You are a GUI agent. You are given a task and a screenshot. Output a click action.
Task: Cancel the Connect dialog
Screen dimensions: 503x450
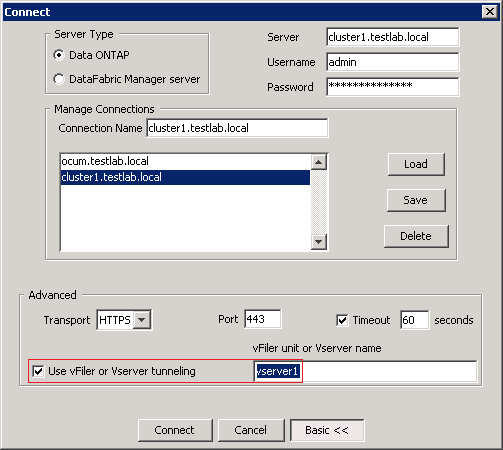251,430
